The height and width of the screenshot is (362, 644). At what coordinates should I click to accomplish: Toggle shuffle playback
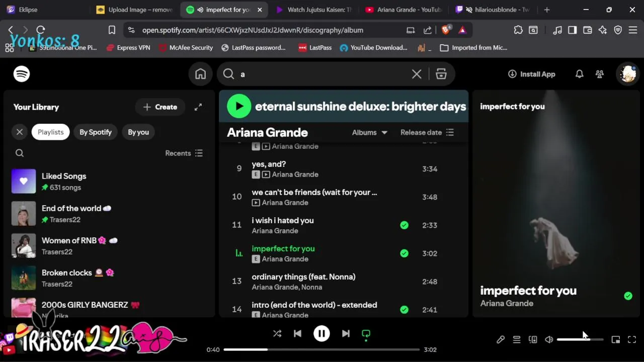point(277,333)
